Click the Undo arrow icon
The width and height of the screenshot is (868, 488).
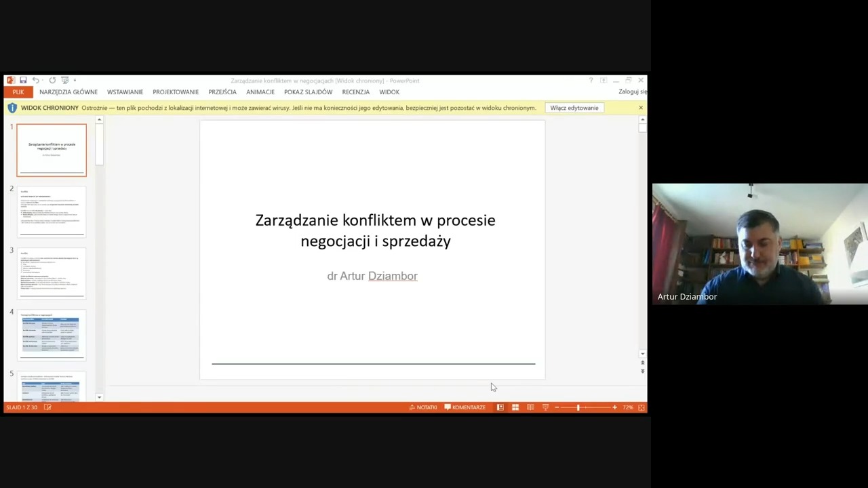pos(36,80)
